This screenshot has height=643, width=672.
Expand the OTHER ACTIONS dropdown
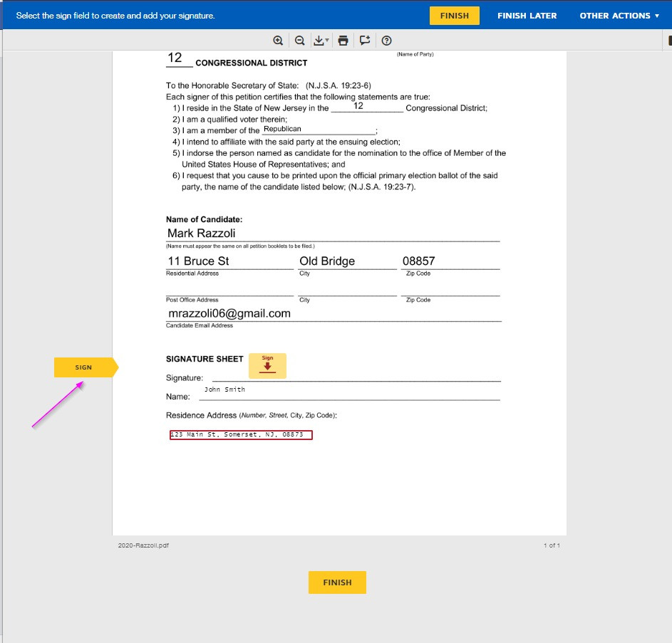tap(619, 16)
